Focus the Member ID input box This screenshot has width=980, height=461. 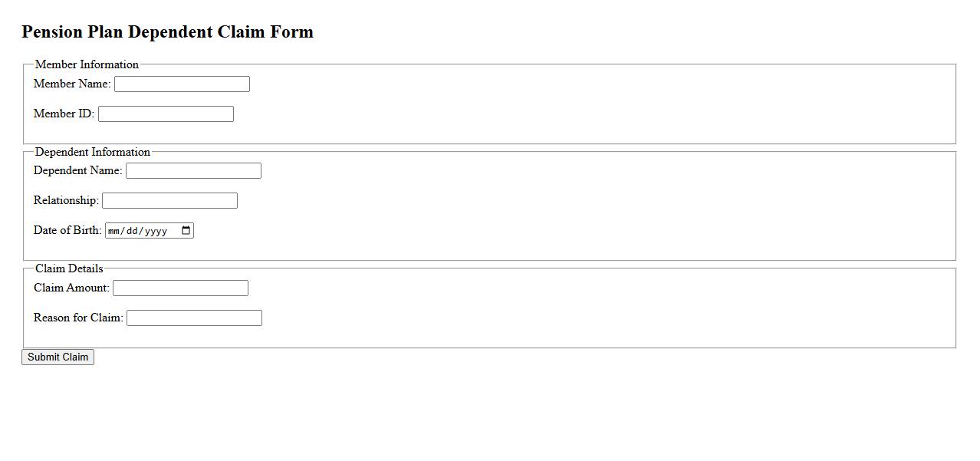[x=166, y=114]
